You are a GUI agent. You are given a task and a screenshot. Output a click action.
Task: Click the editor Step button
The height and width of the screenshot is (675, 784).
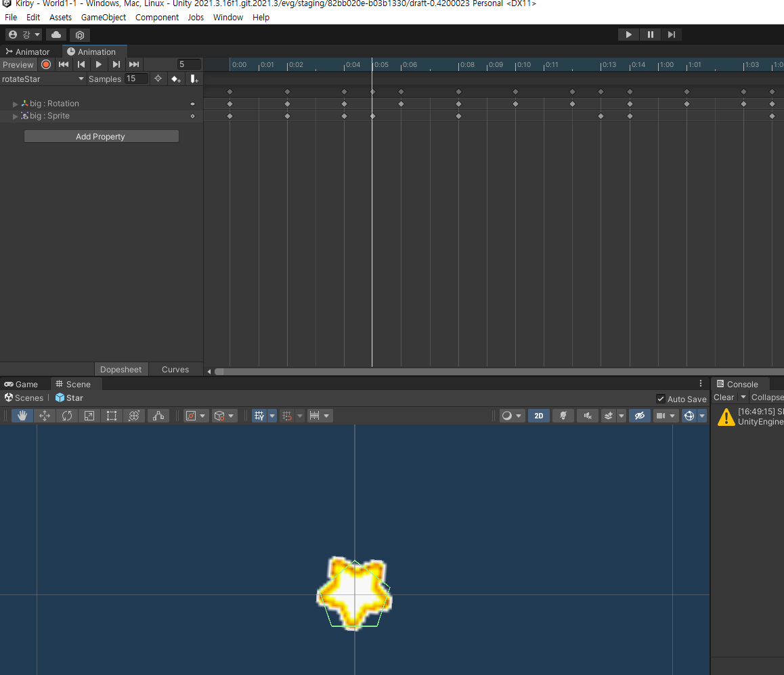click(x=672, y=35)
